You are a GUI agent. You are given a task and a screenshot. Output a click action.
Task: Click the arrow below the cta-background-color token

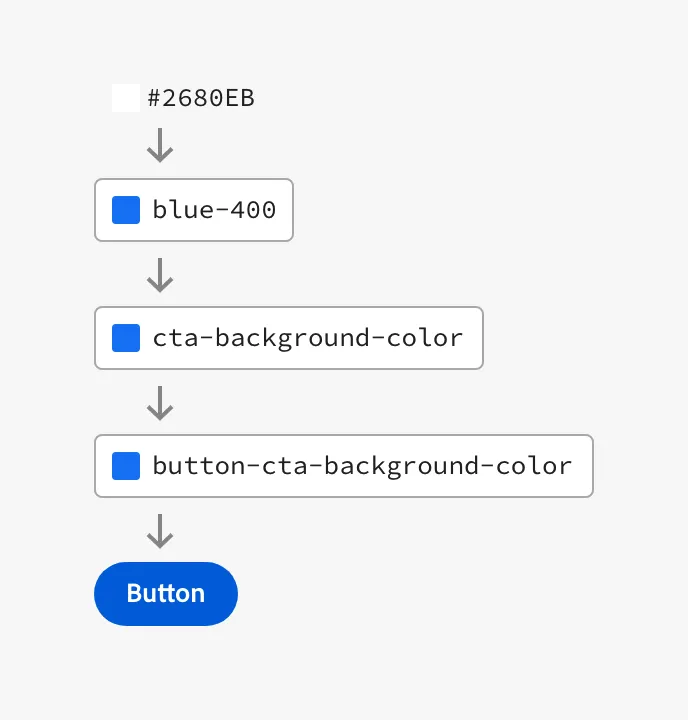coord(160,402)
